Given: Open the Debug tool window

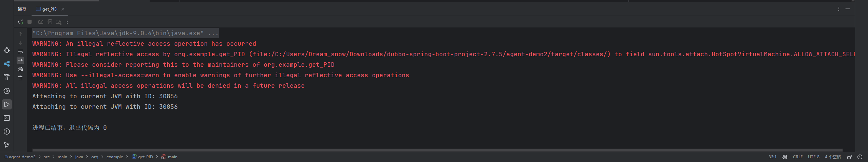Looking at the screenshot, I should click(x=7, y=50).
